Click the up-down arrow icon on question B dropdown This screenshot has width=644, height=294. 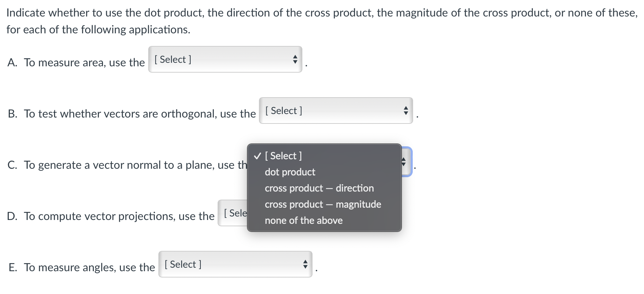(405, 111)
